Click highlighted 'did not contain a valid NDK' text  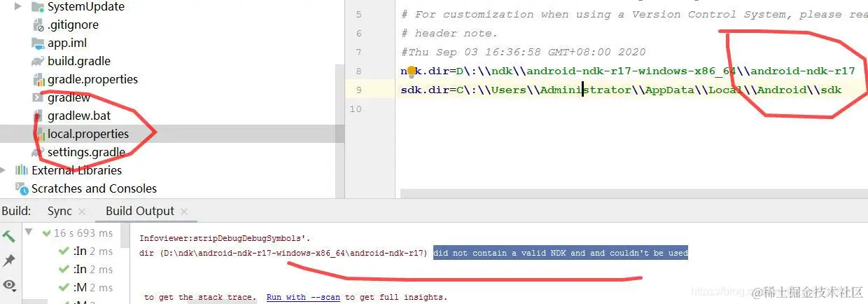[561, 253]
